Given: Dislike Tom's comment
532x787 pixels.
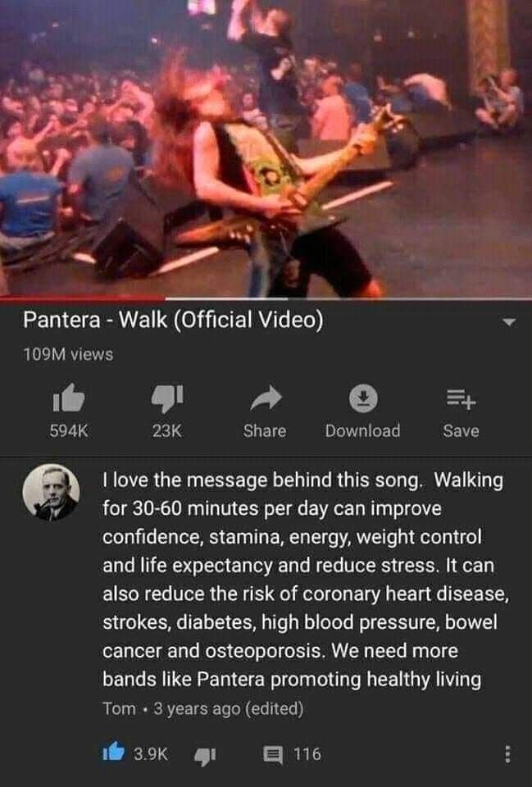Looking at the screenshot, I should pyautogui.click(x=205, y=755).
